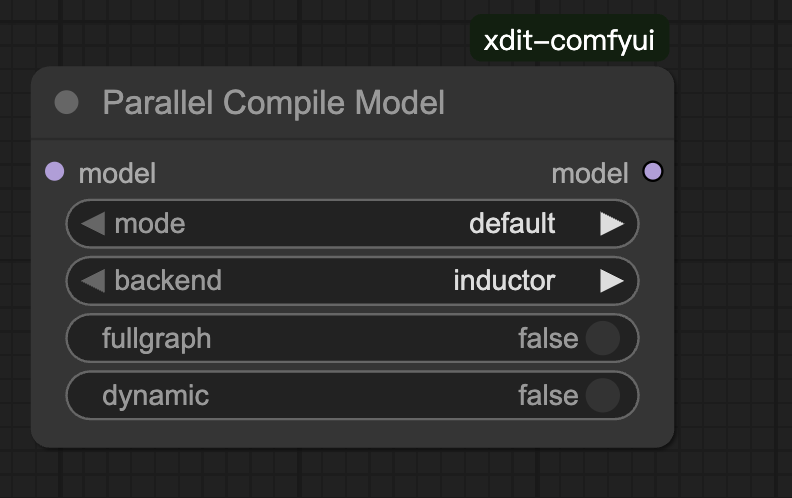
Task: Click the "backend" widget label
Action: pyautogui.click(x=168, y=280)
